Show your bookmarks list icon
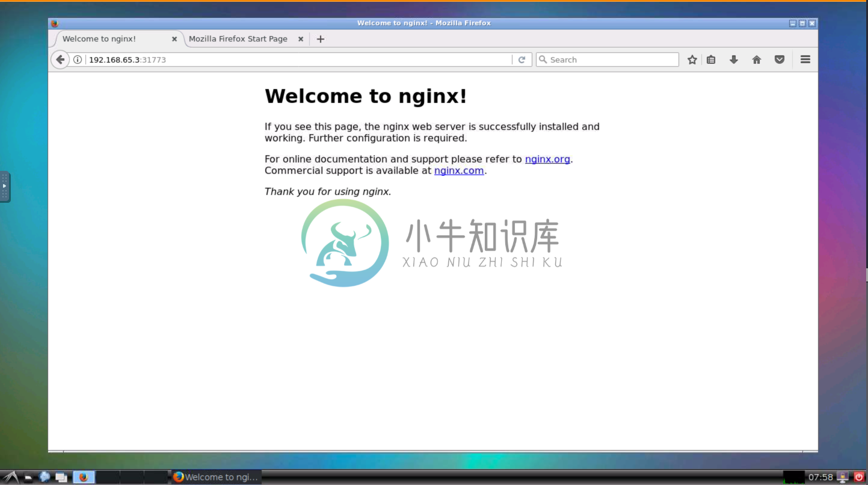This screenshot has height=485, width=868. [x=711, y=60]
